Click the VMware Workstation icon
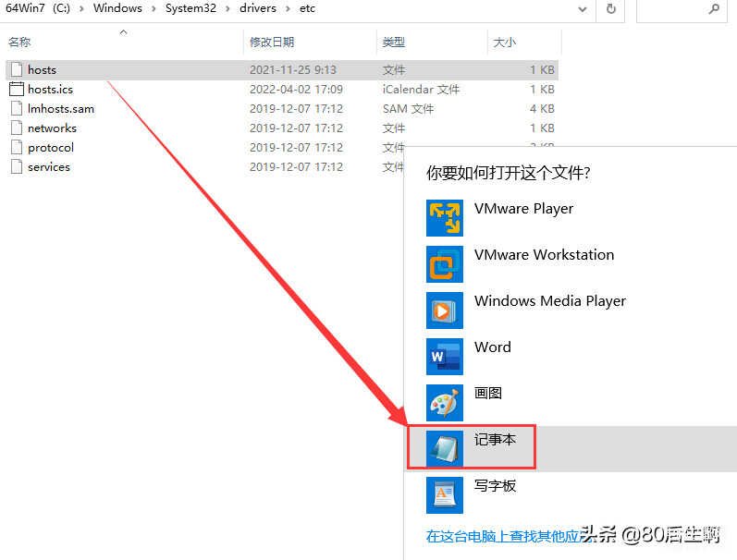 pyautogui.click(x=444, y=264)
